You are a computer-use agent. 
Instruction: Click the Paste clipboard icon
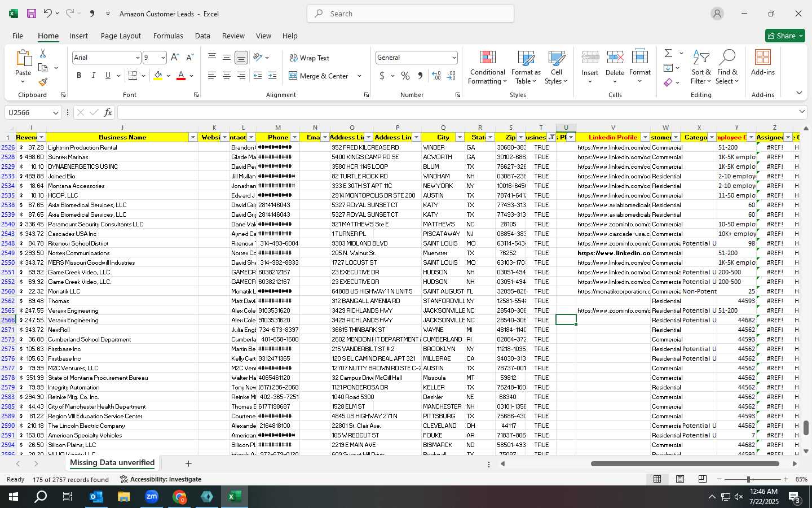[x=23, y=58]
